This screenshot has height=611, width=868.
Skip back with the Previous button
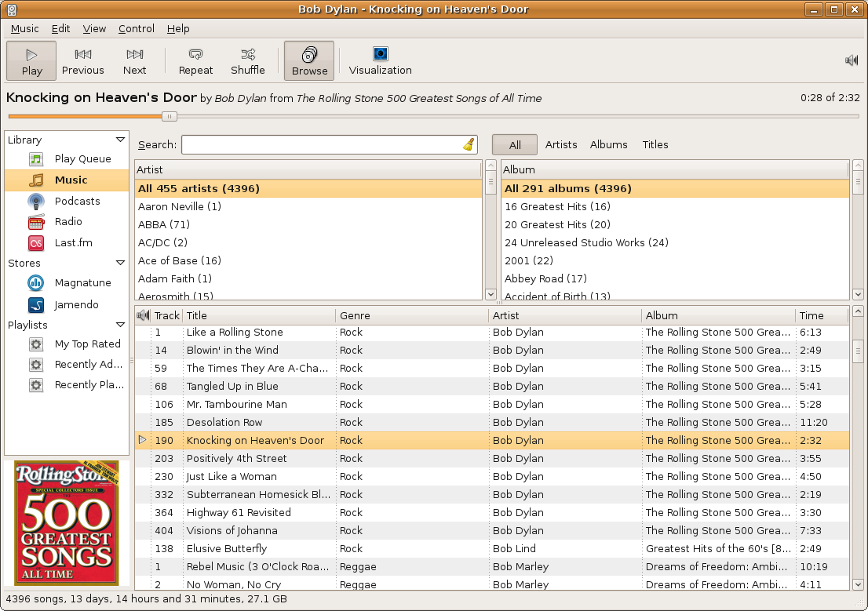(83, 61)
